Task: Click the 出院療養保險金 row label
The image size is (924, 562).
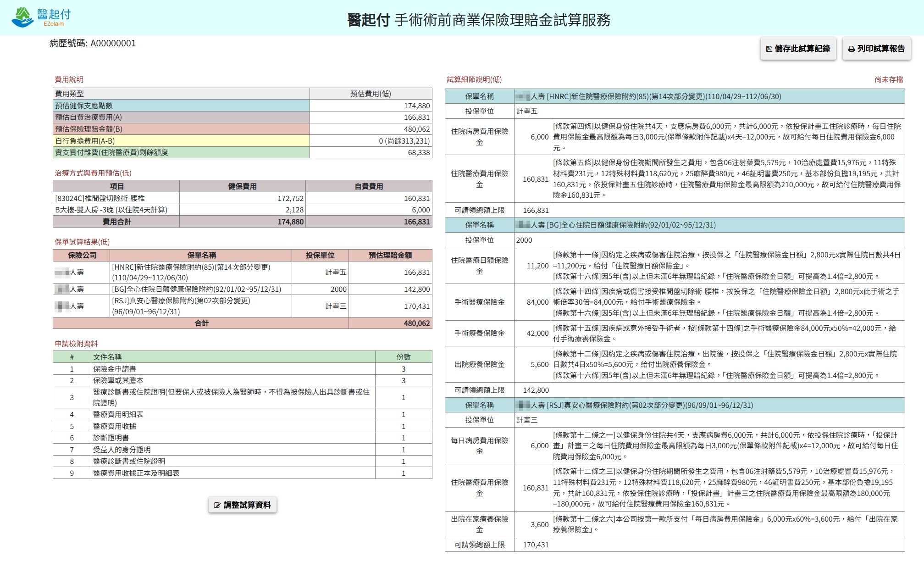Action: point(479,364)
